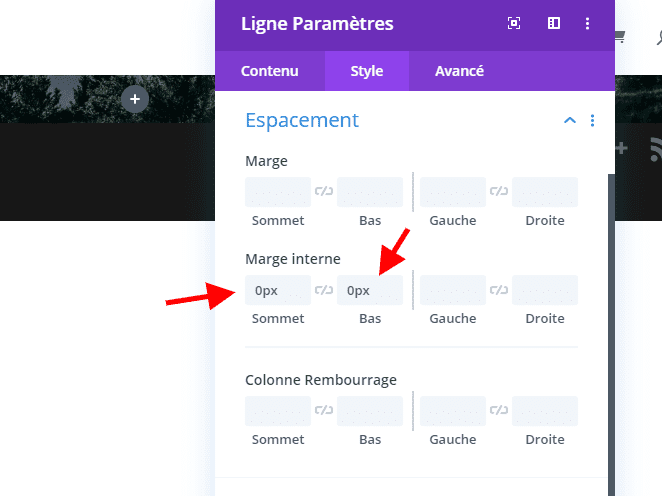The height and width of the screenshot is (496, 662).
Task: Expand settings modal to fullscreen icon
Action: [x=514, y=23]
